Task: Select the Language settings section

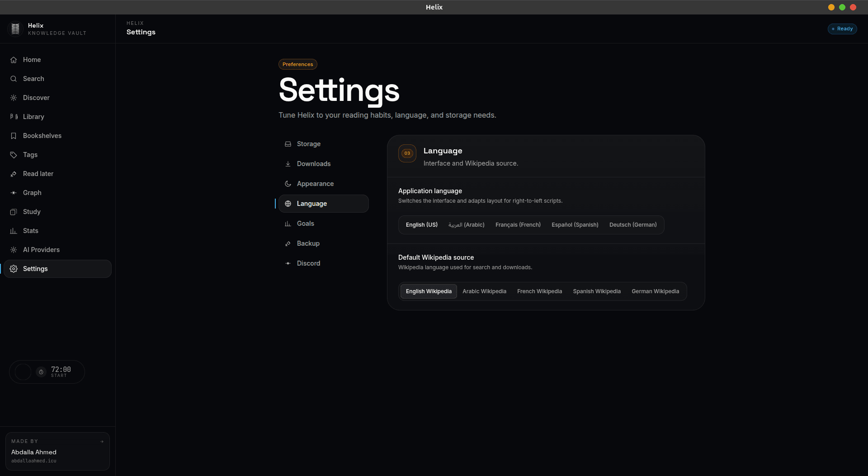Action: [x=324, y=204]
